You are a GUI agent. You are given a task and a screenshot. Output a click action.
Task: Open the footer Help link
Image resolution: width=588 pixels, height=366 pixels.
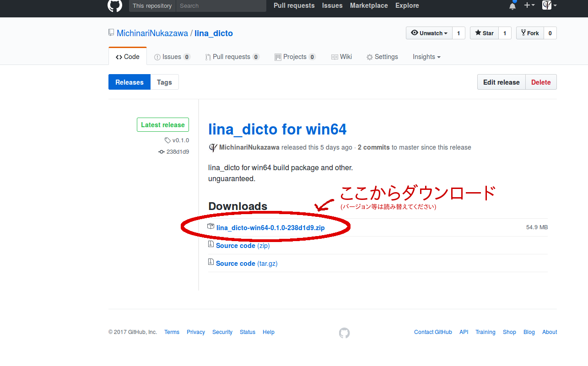(x=269, y=332)
